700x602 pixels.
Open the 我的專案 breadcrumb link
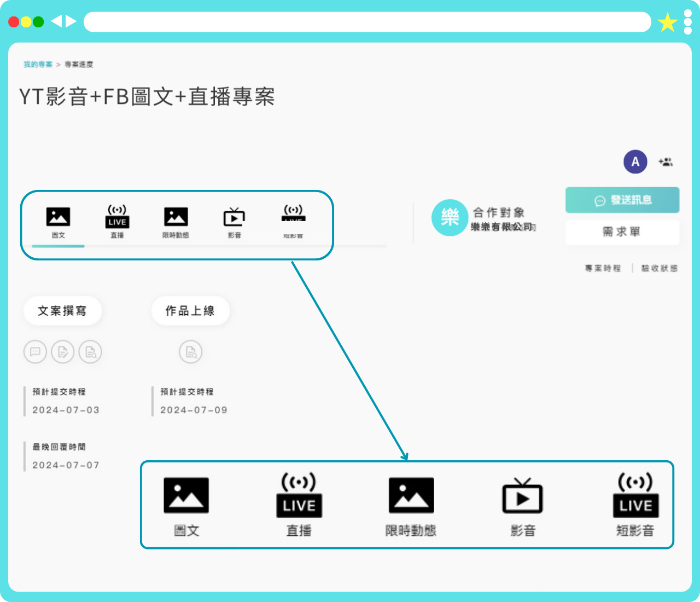[x=38, y=64]
